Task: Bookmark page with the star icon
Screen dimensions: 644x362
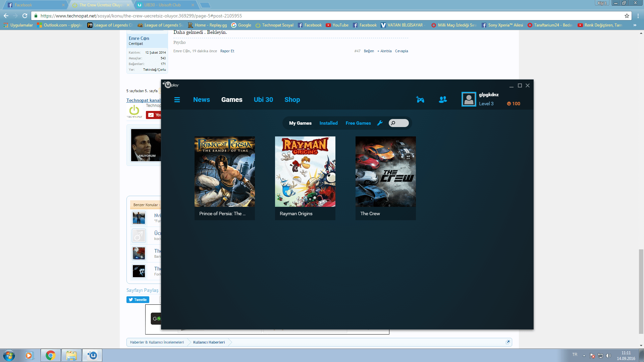Action: [x=627, y=16]
